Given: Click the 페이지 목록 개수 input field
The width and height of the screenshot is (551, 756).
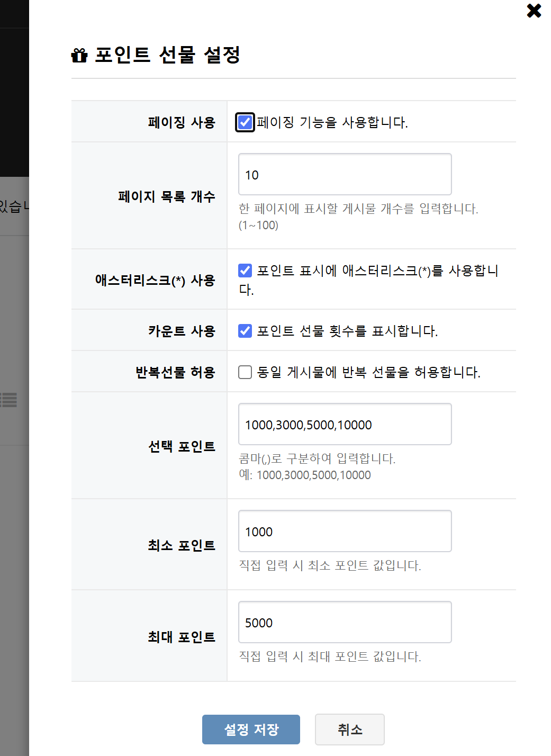Looking at the screenshot, I should click(x=345, y=174).
